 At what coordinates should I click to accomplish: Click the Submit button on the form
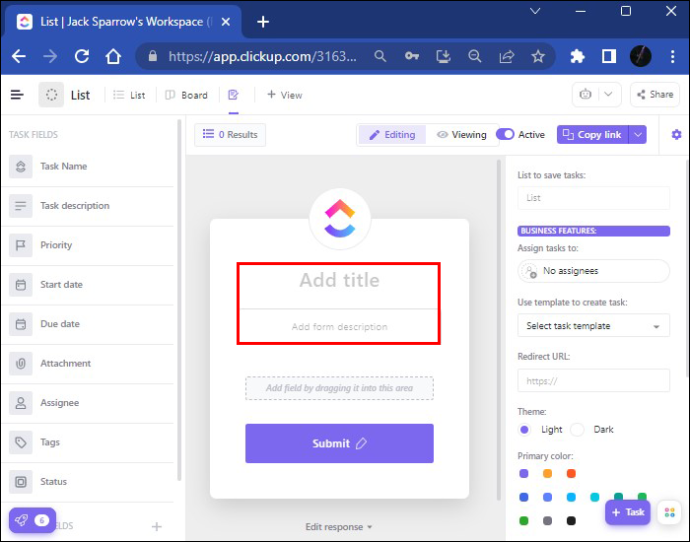pos(339,443)
